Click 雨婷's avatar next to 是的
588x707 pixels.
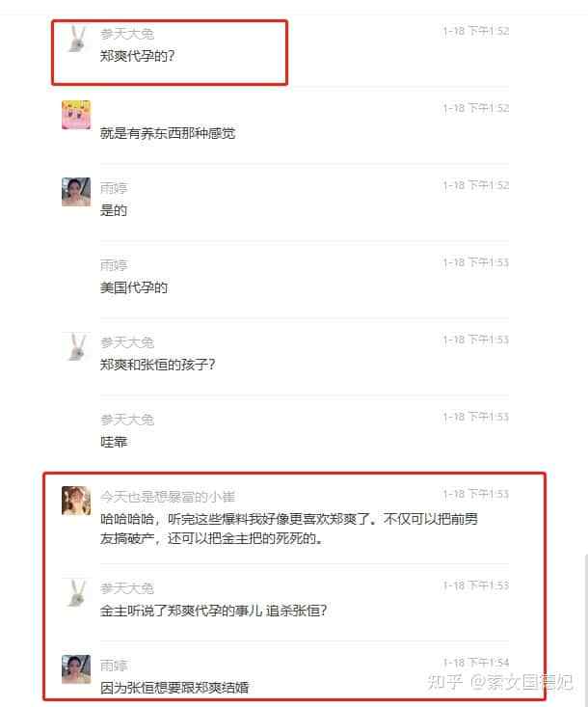[x=76, y=192]
